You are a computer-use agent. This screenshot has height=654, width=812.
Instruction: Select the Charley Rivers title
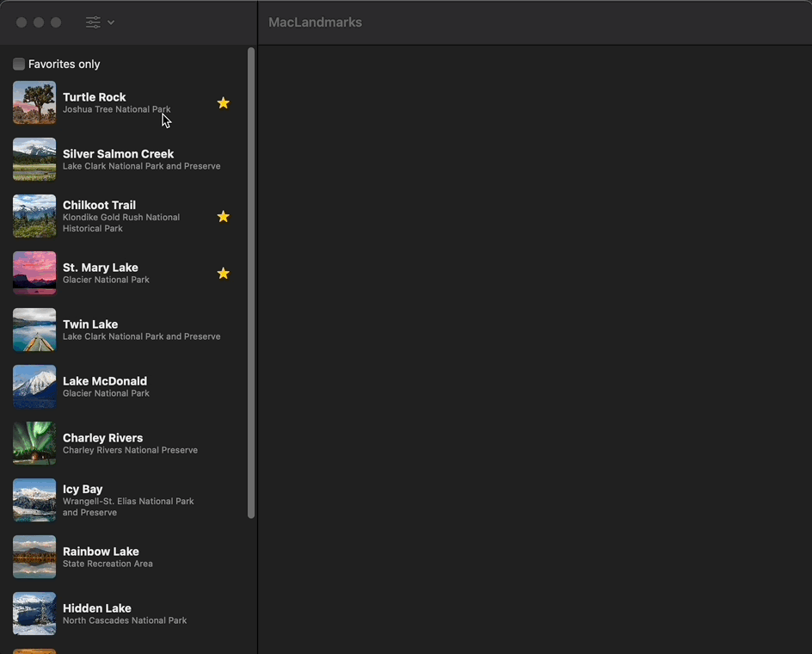pos(102,438)
